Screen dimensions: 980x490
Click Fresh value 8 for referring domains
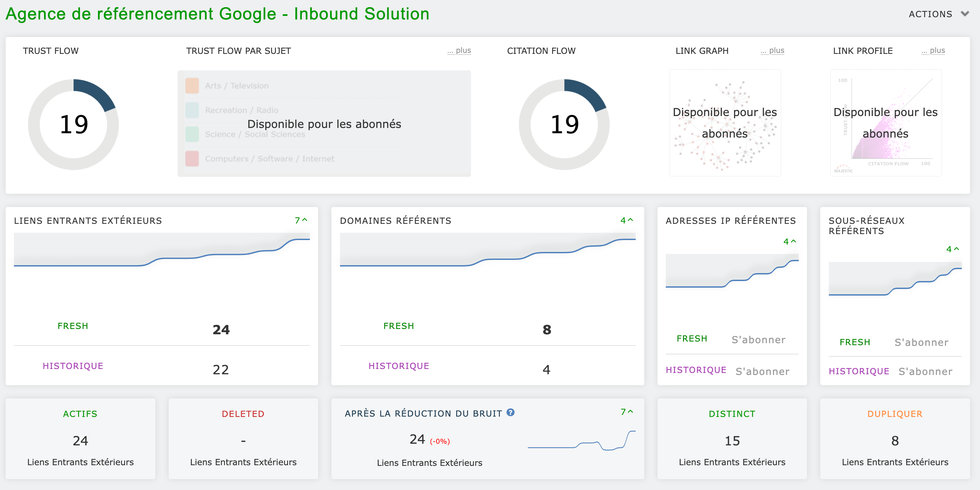point(547,329)
